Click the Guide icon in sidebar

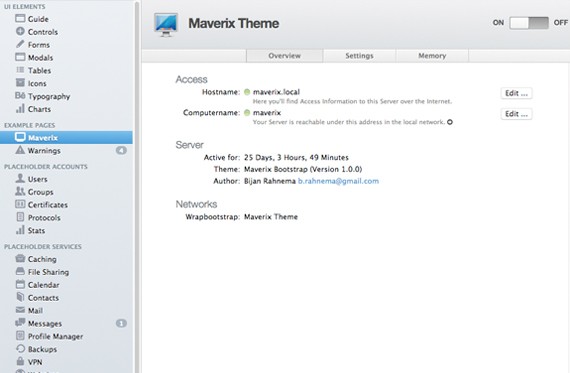pyautogui.click(x=20, y=19)
